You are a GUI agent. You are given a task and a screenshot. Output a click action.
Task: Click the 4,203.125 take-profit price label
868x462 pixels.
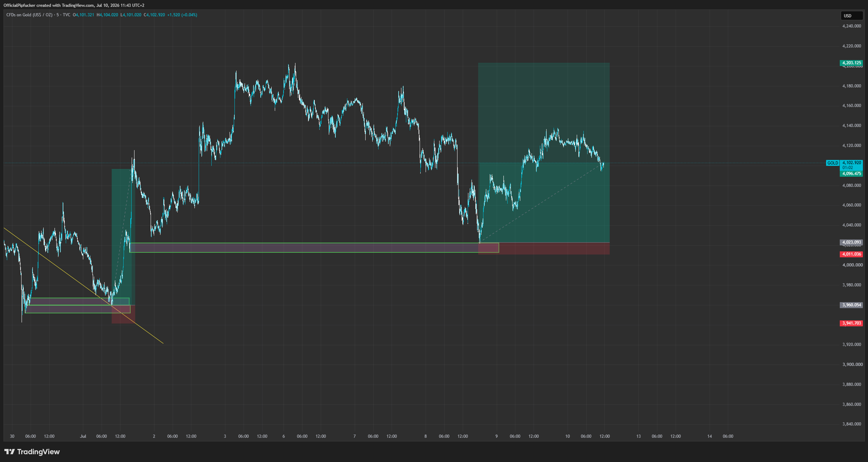click(851, 63)
